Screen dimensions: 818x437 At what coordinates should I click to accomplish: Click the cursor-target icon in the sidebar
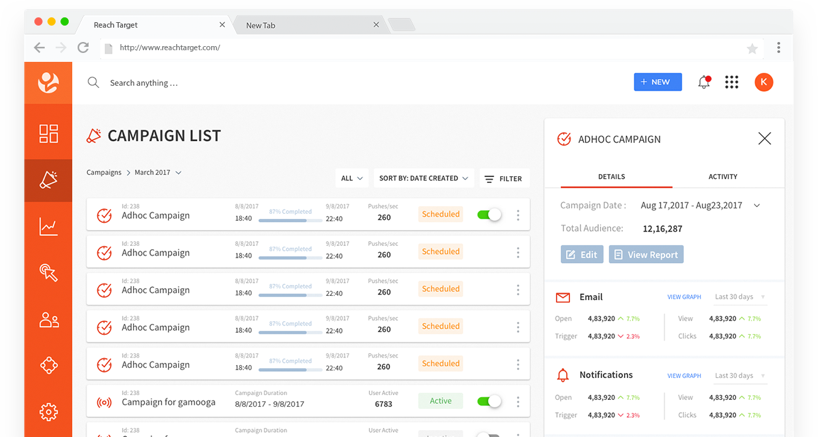click(x=49, y=273)
